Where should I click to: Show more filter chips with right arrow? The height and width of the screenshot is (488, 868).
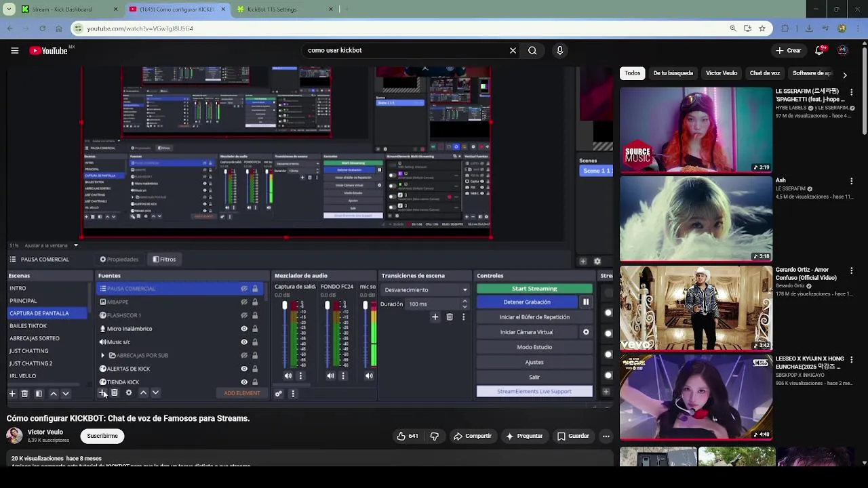pyautogui.click(x=844, y=75)
